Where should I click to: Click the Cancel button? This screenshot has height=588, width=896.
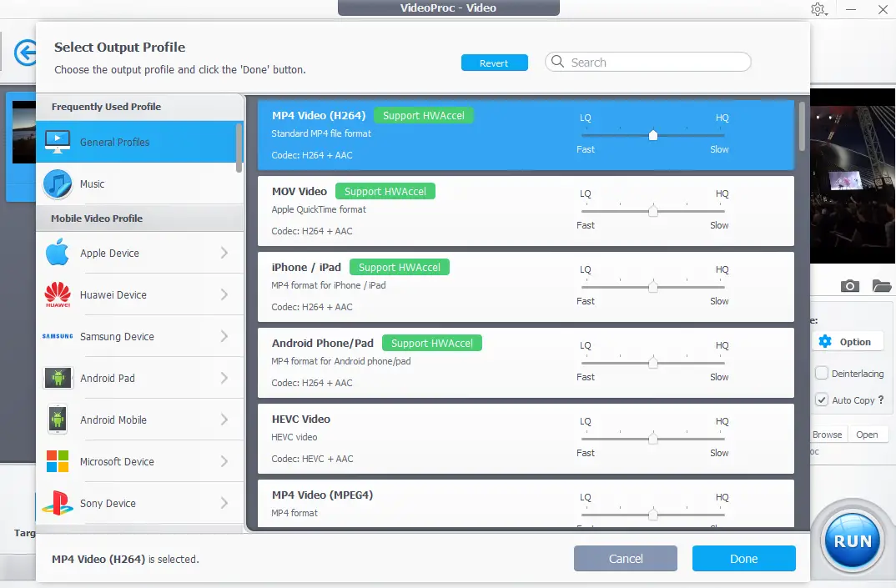(626, 558)
